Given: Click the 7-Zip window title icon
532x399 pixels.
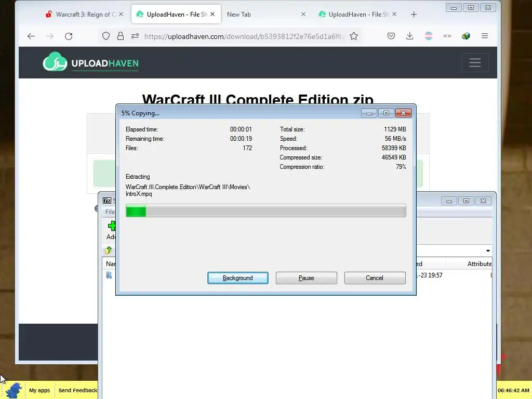Looking at the screenshot, I should pos(107,201).
